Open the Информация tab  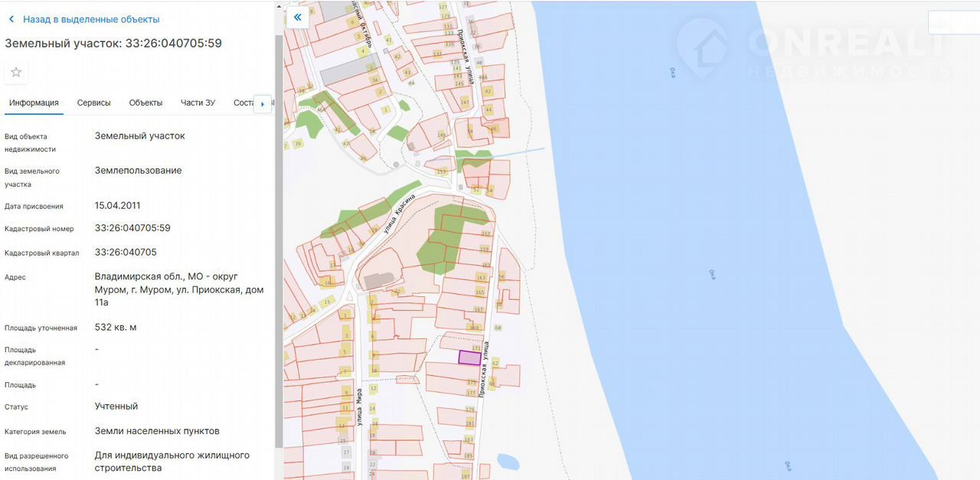[x=34, y=103]
